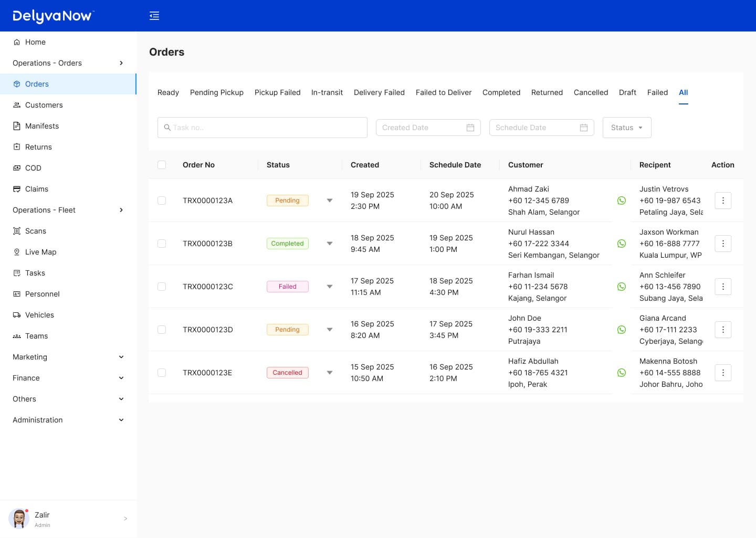Screen dimensions: 756x538
Task: Select checkbox for order TRX0000123A
Action: pos(162,201)
